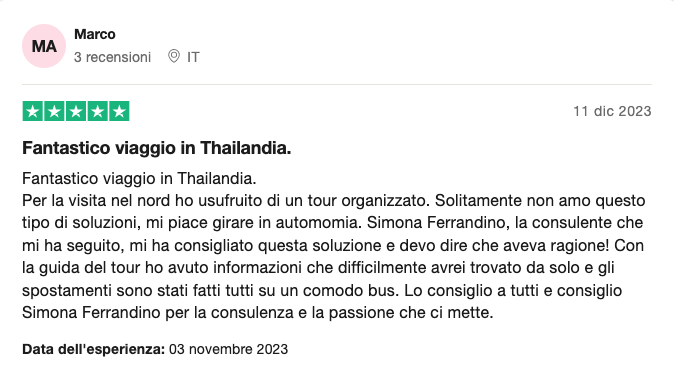The image size is (674, 375).
Task: Click the third green rating star
Action: pyautogui.click(x=76, y=111)
